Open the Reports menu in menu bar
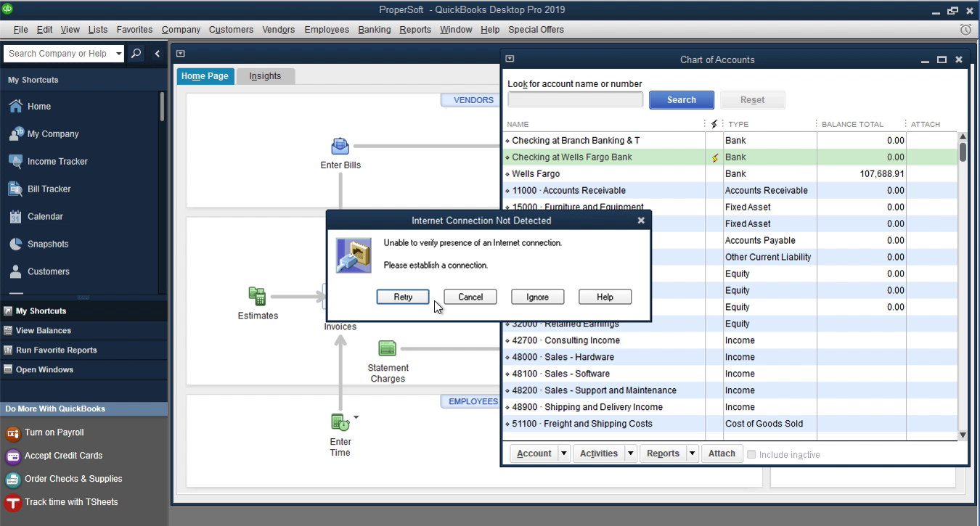The width and height of the screenshot is (980, 526). coord(415,30)
